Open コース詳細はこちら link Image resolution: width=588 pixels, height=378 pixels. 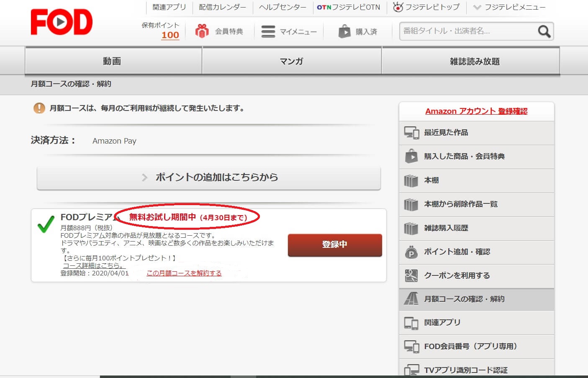(x=94, y=265)
